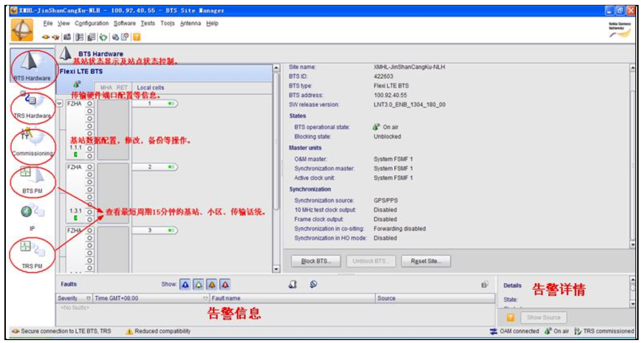Click the site info scrollbar down arrow
This screenshot has height=343, width=644.
[x=633, y=244]
